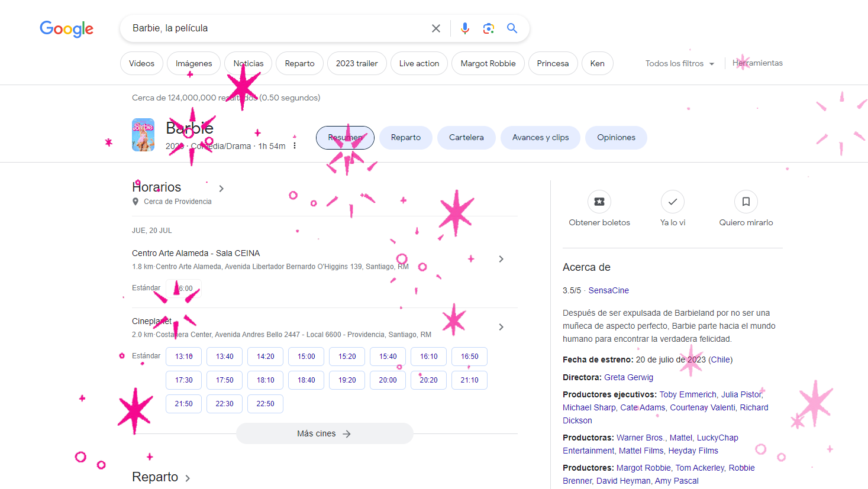Select the Ken chip
The width and height of the screenshot is (868, 489).
click(x=598, y=63)
